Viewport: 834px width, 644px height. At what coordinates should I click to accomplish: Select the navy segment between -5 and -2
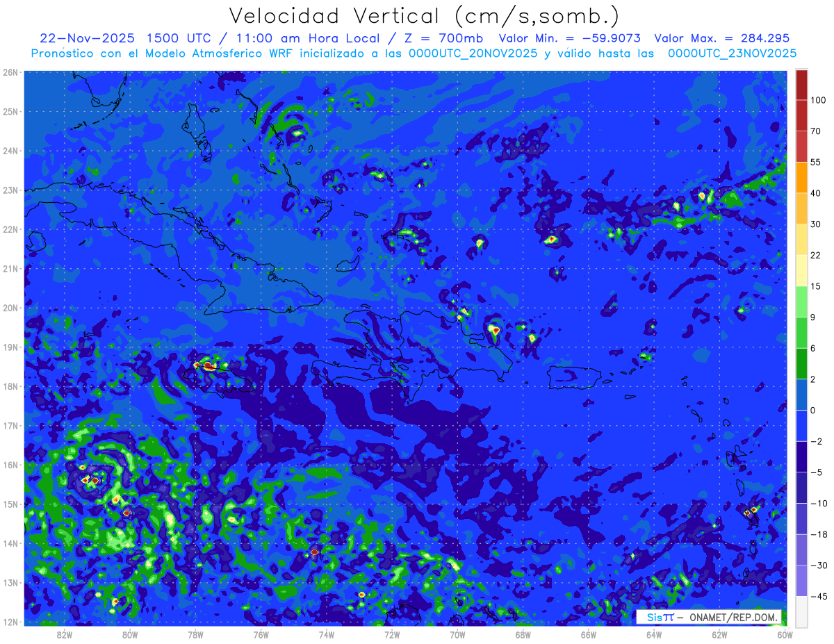click(x=801, y=456)
